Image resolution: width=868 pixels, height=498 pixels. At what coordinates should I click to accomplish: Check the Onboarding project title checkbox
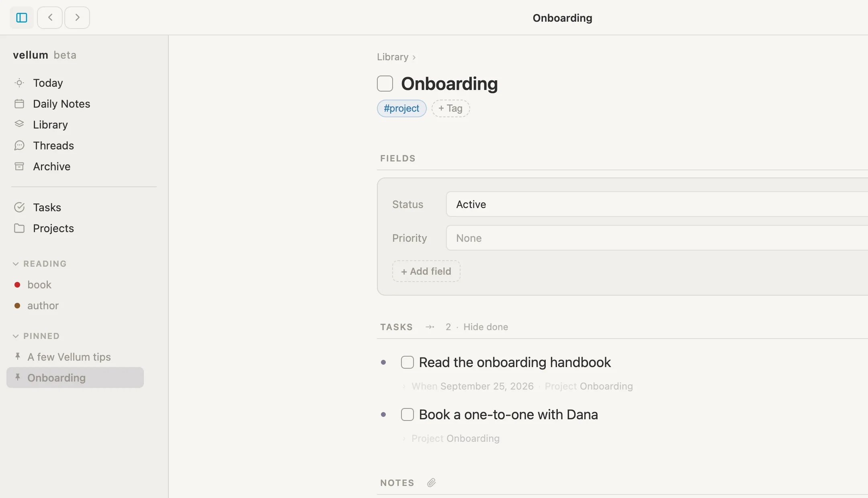pos(385,84)
